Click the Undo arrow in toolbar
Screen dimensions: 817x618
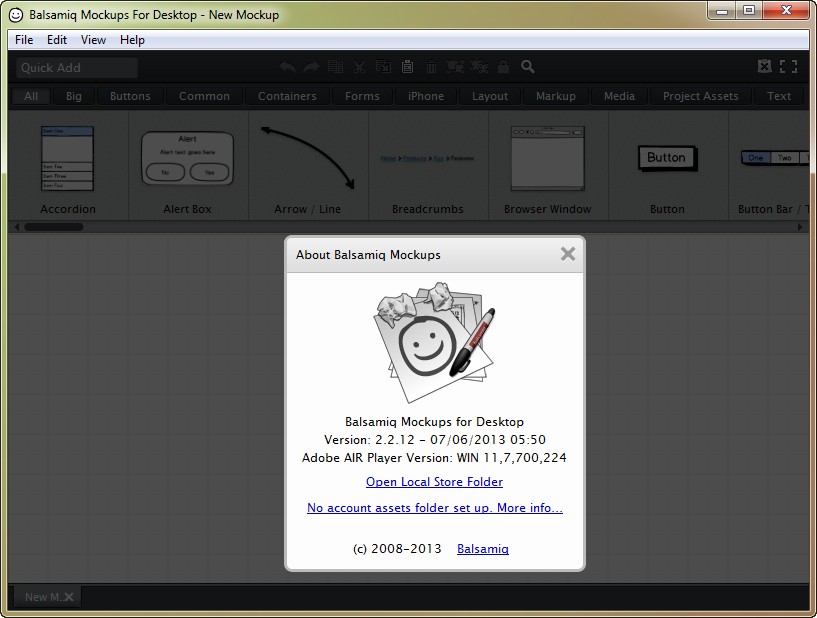[288, 67]
